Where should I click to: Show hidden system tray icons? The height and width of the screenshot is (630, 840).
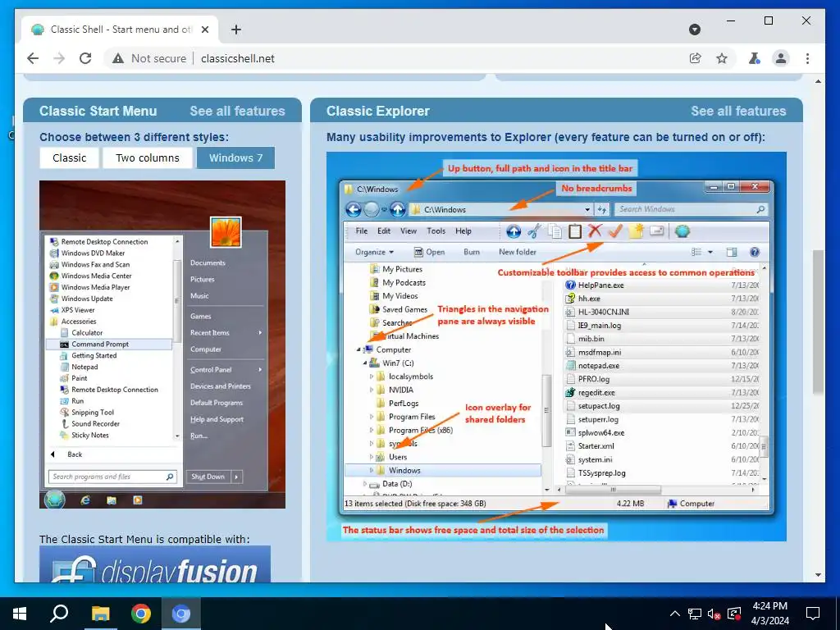(675, 614)
